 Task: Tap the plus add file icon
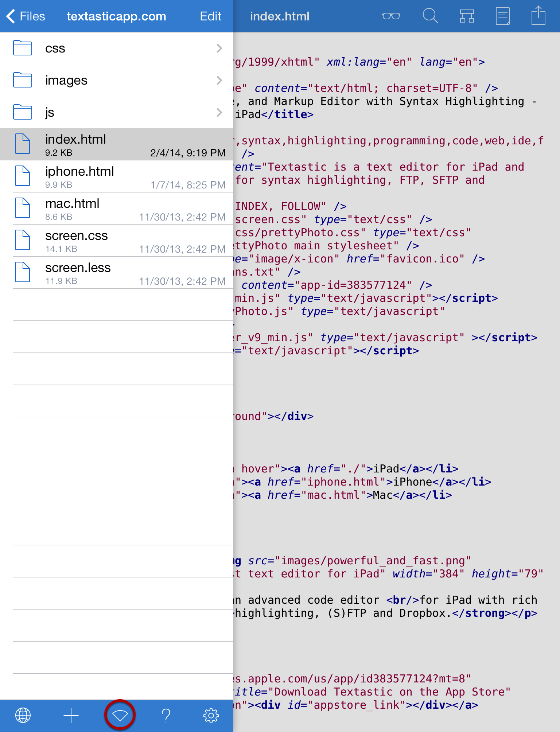click(71, 716)
